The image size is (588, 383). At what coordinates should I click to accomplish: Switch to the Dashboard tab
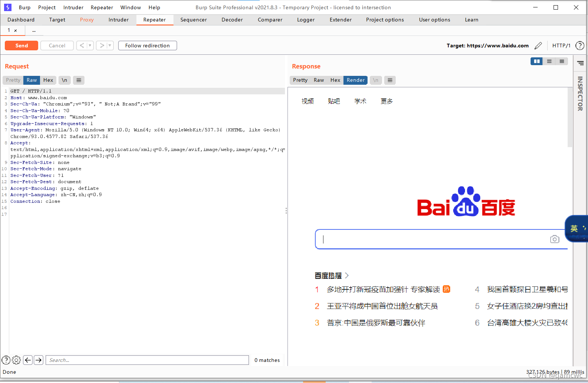pos(21,20)
